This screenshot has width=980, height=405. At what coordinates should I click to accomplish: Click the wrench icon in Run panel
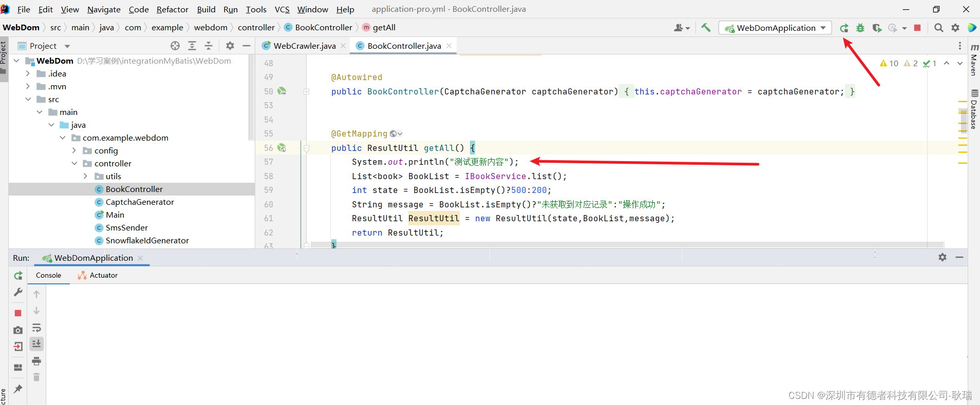[x=18, y=292]
